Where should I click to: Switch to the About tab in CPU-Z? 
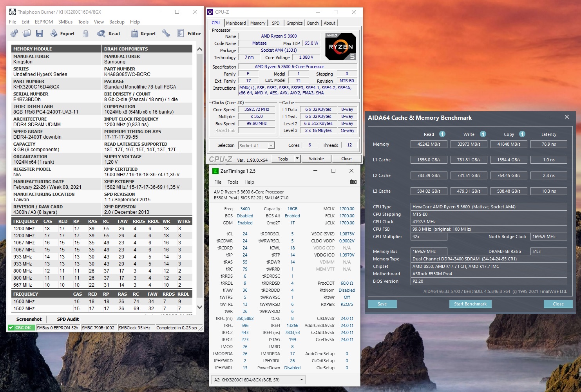(x=329, y=23)
